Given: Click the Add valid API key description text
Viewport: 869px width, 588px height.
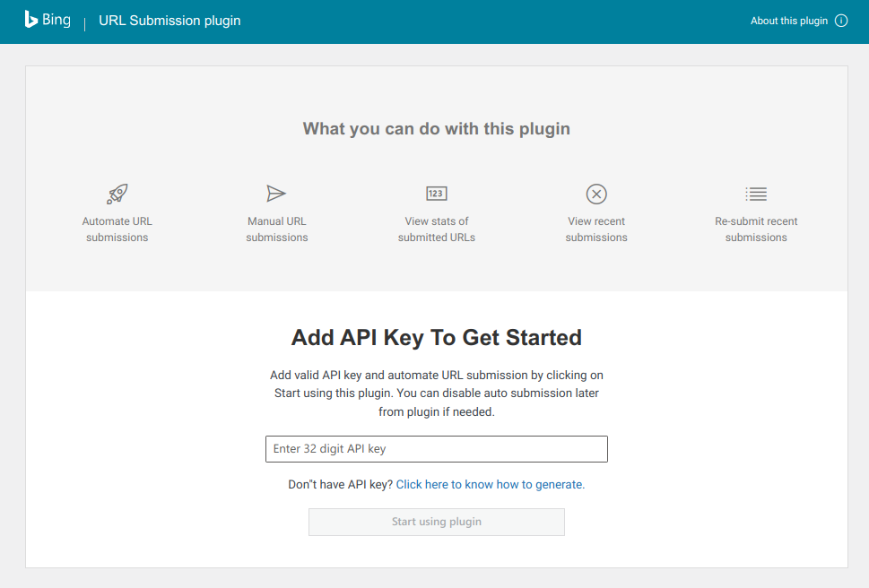Looking at the screenshot, I should [x=437, y=393].
